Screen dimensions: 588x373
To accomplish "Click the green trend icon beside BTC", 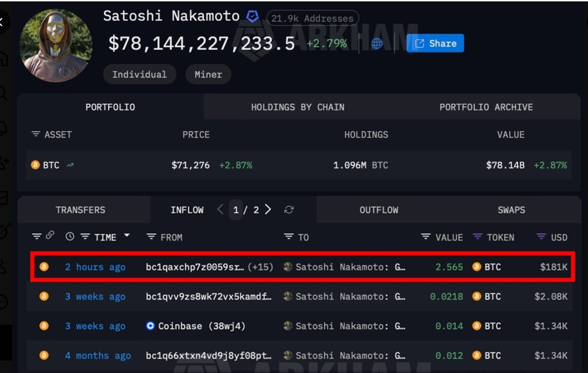I will point(70,165).
